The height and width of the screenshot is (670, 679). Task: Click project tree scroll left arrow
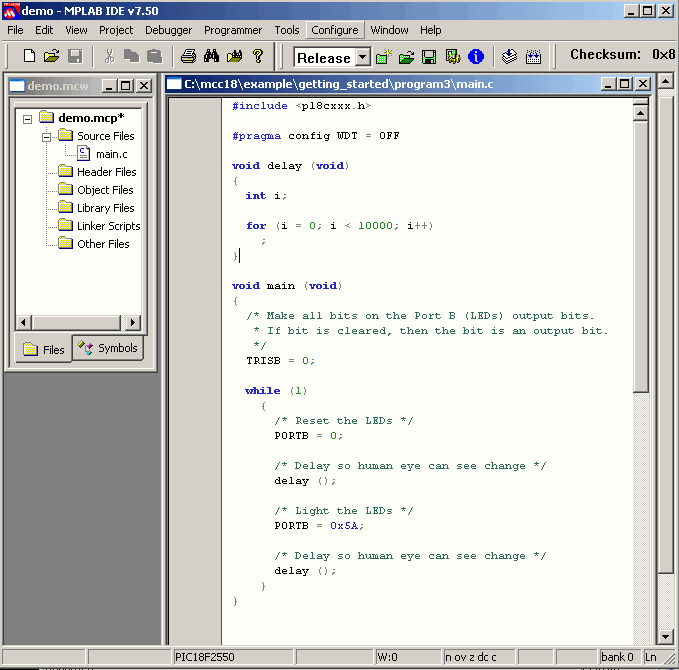pos(23,323)
